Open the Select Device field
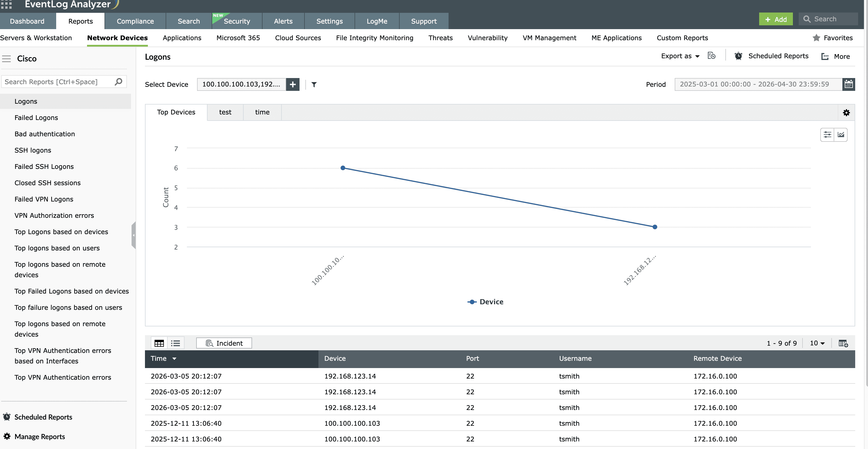Image resolution: width=868 pixels, height=449 pixels. point(241,84)
